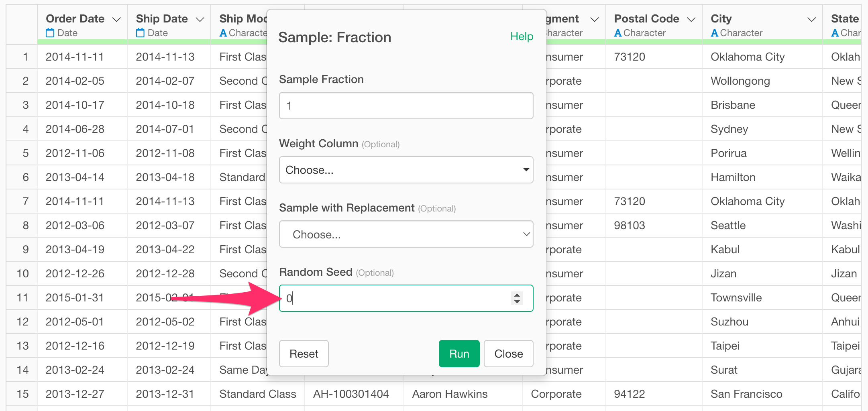Expand the Sample with Replacement dropdown
The image size is (868, 411).
(x=406, y=234)
